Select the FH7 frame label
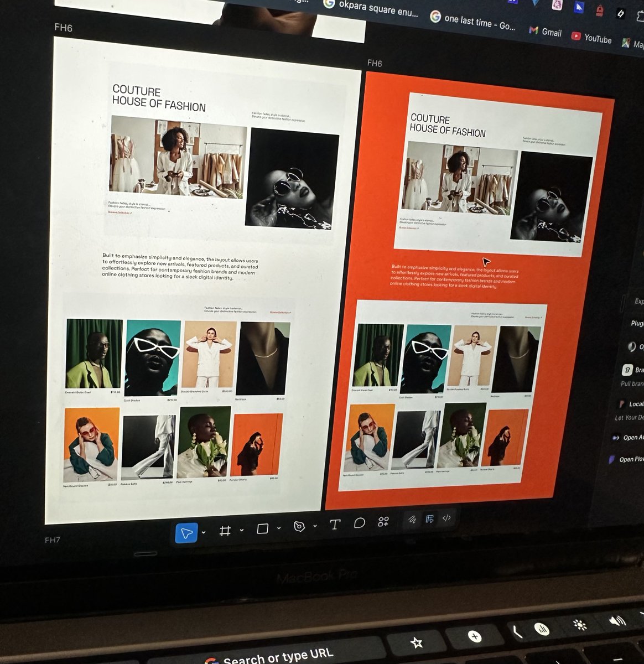Viewport: 644px width, 664px height. pyautogui.click(x=53, y=539)
